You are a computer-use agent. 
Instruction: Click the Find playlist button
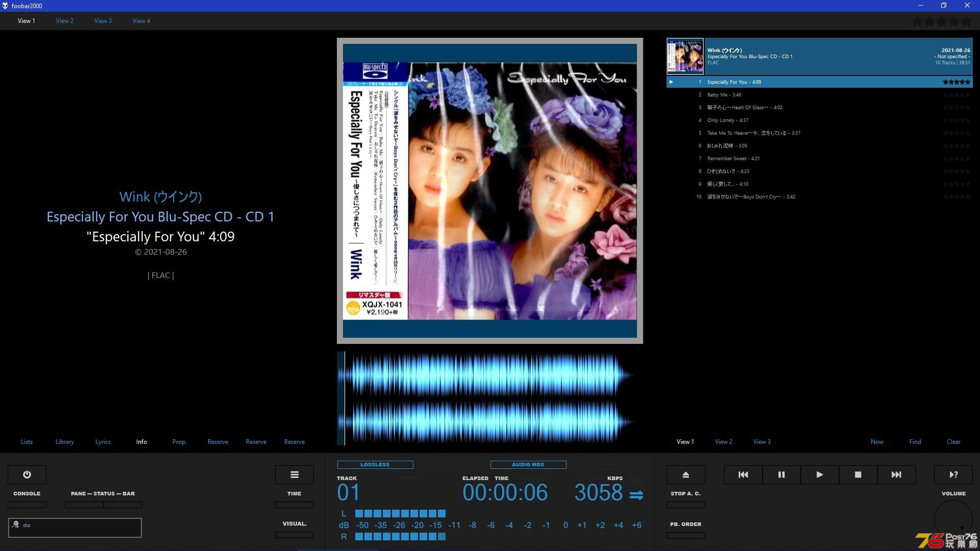[x=915, y=442]
